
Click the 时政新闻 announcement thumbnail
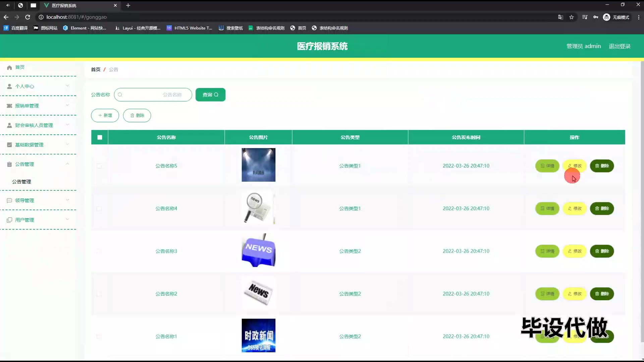pos(258,335)
